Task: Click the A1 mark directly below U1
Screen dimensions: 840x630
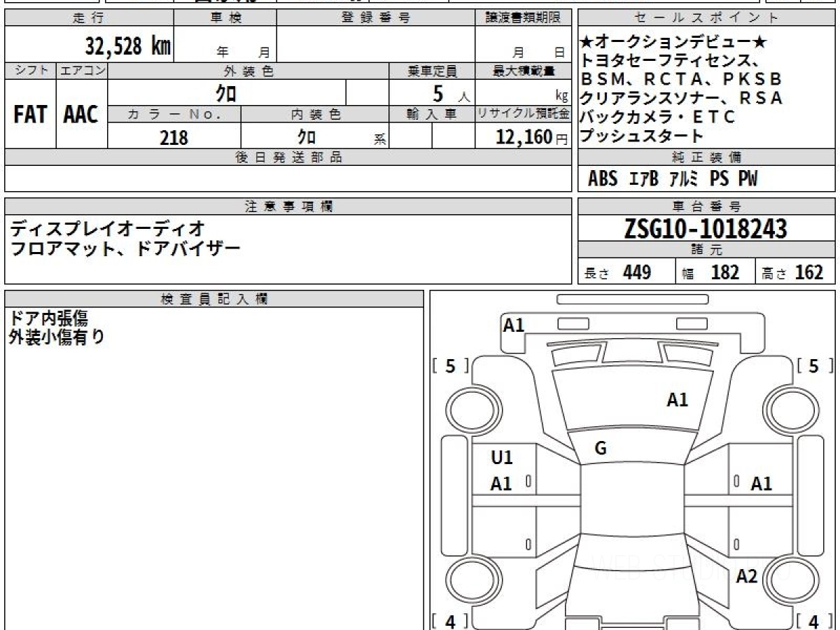Action: pos(501,484)
